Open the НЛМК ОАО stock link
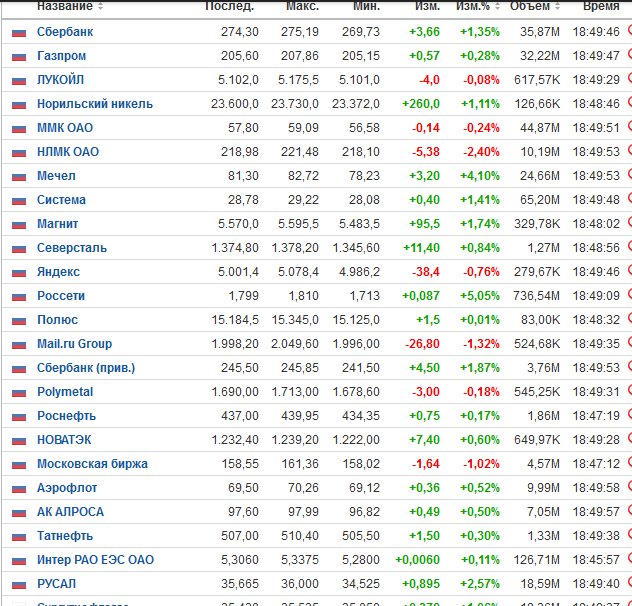The image size is (632, 606). (x=68, y=152)
